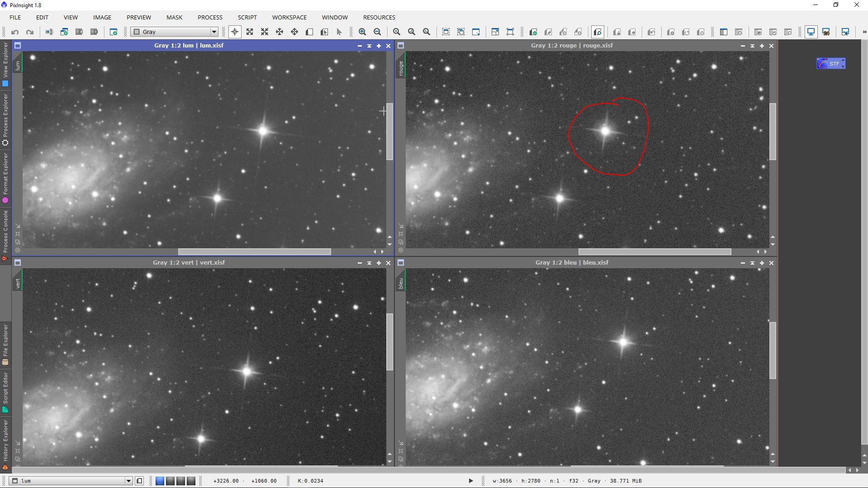This screenshot has height=488, width=868.
Task: Click the lum view identifier tab
Action: (18, 66)
